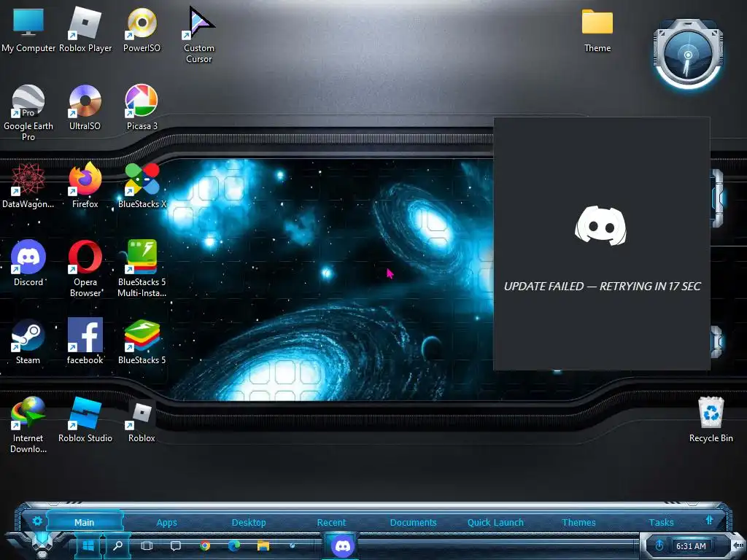This screenshot has height=560, width=747.
Task: Launch Discord desktop shortcut
Action: coord(28,263)
